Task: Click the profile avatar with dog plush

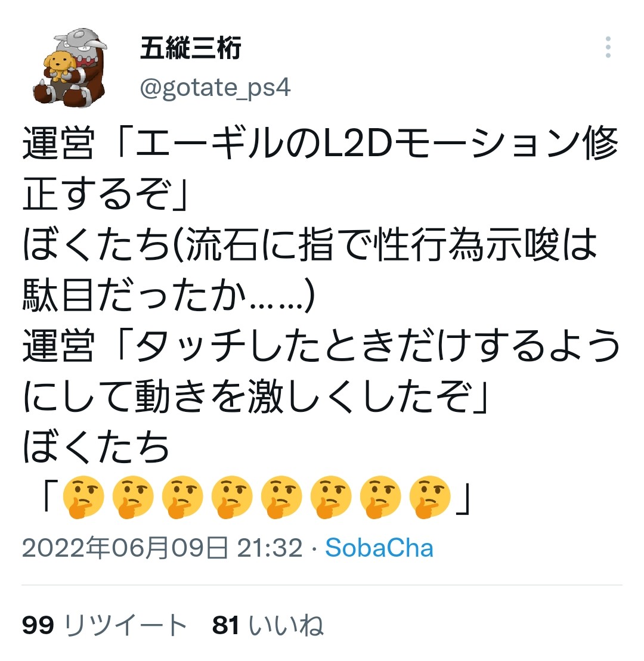Action: 70,67
